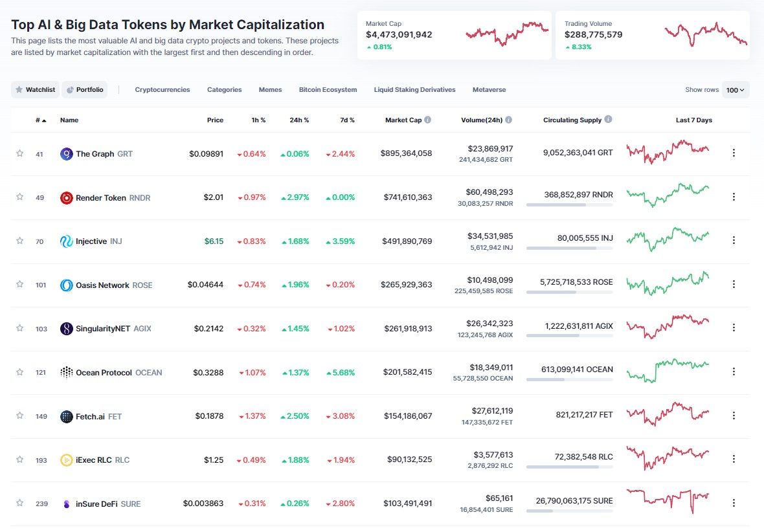Click the Ocean Protocol logo icon
The image size is (764, 532).
click(x=66, y=372)
